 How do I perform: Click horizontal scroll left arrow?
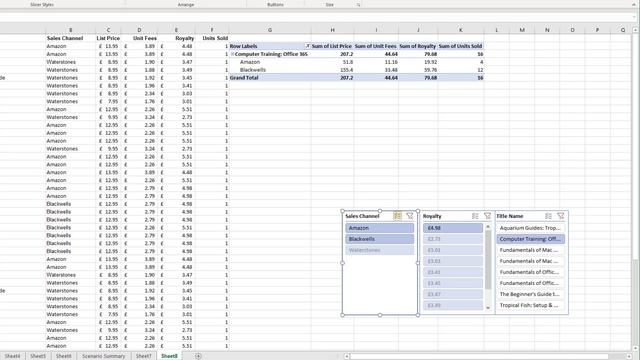347,356
